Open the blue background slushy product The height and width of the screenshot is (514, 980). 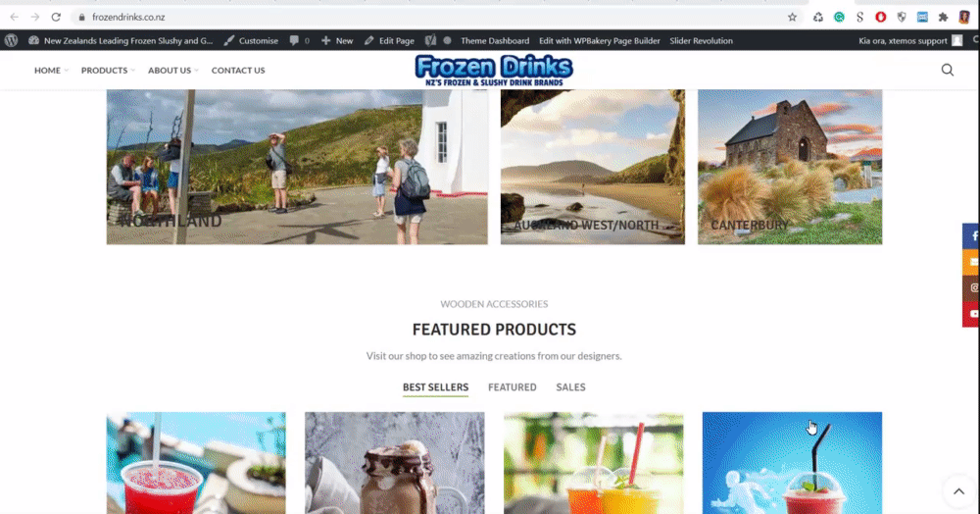tap(792, 463)
